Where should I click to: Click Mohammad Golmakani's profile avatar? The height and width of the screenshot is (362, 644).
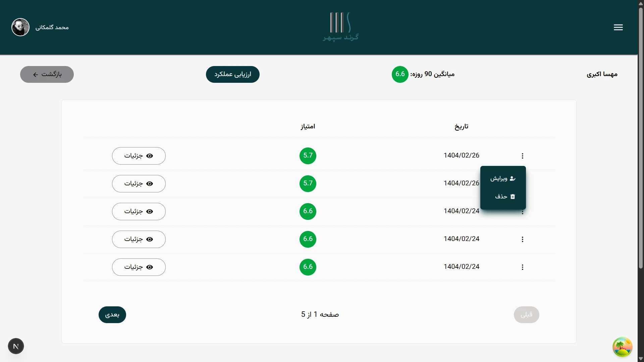20,27
